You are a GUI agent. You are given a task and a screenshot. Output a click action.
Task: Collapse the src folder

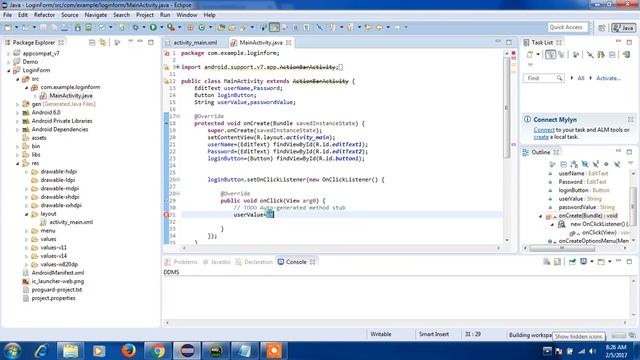click(x=18, y=79)
